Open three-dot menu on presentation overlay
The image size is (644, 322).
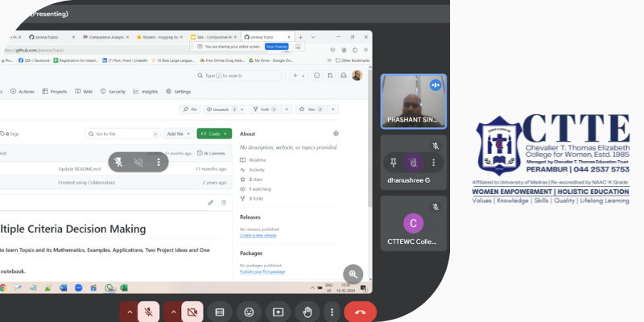(159, 163)
